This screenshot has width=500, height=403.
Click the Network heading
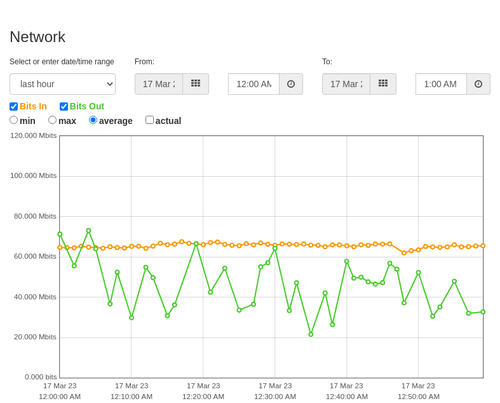[x=37, y=37]
